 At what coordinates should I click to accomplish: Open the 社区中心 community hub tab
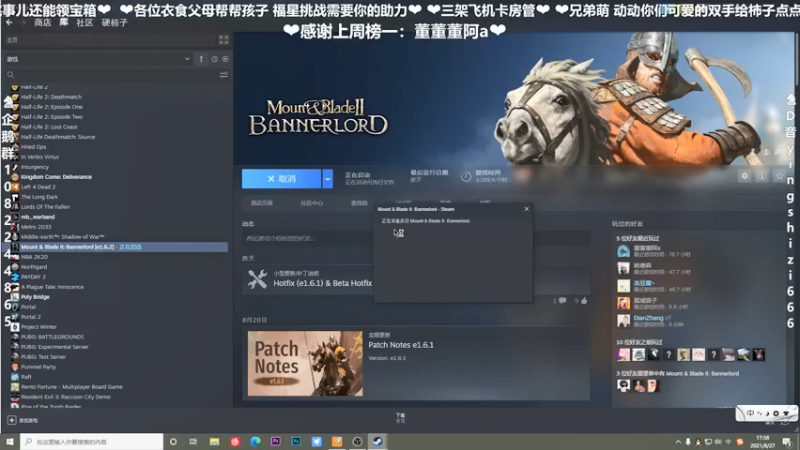[x=311, y=203]
